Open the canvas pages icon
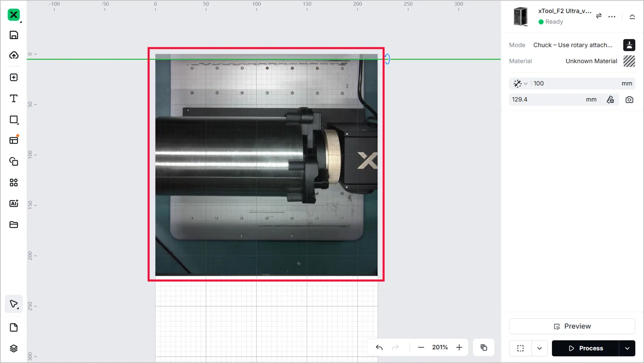The image size is (644, 363). tap(14, 328)
